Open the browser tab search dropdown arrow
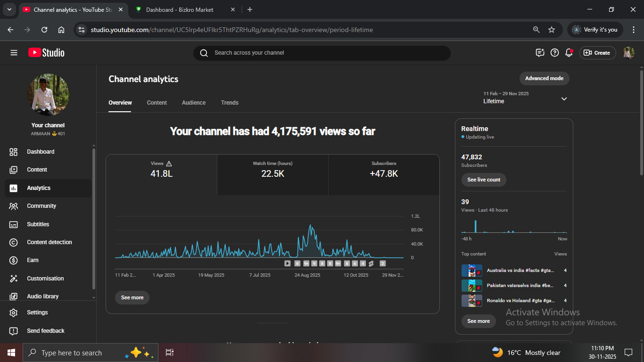 [x=9, y=9]
